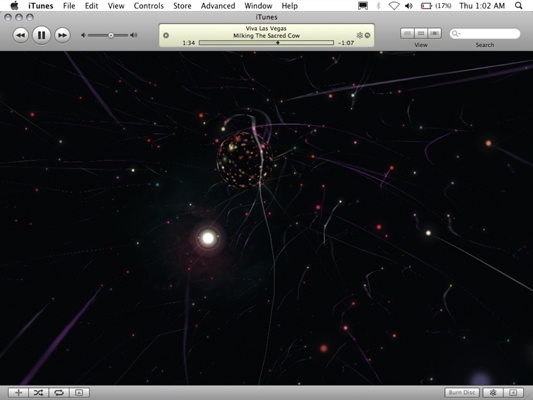Viewport: 533px width, 400px height.
Task: Click the Burn Disc button
Action: click(x=462, y=393)
